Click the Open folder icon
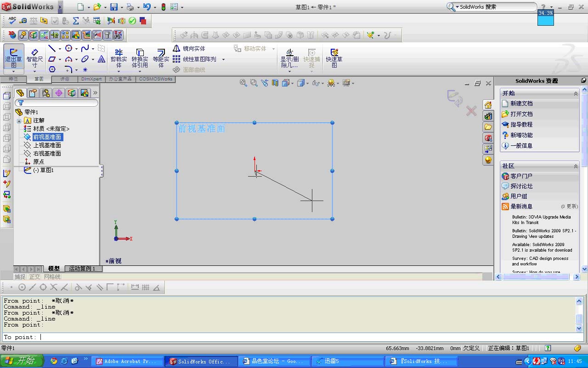 tap(96, 7)
